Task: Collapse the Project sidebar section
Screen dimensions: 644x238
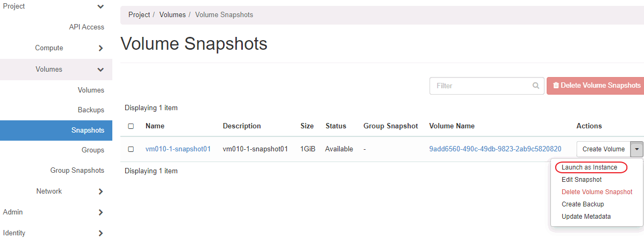Action: pos(101,6)
